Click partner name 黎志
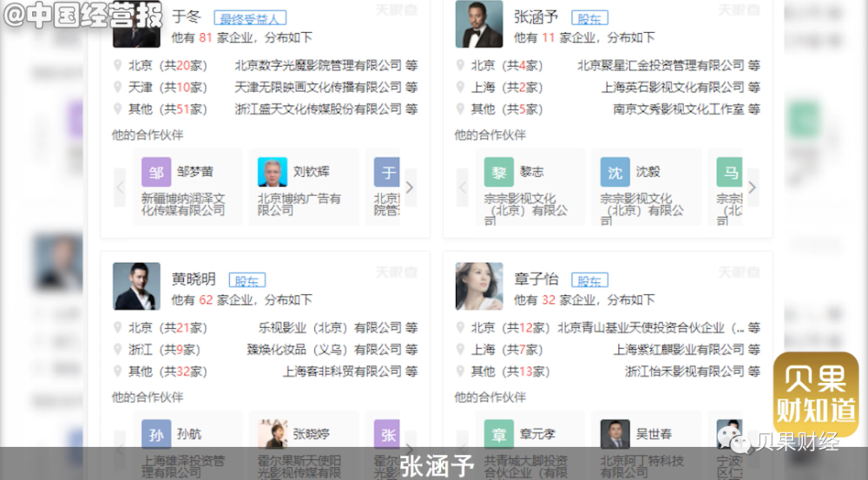Viewport: 868px width, 480px height. tap(531, 172)
